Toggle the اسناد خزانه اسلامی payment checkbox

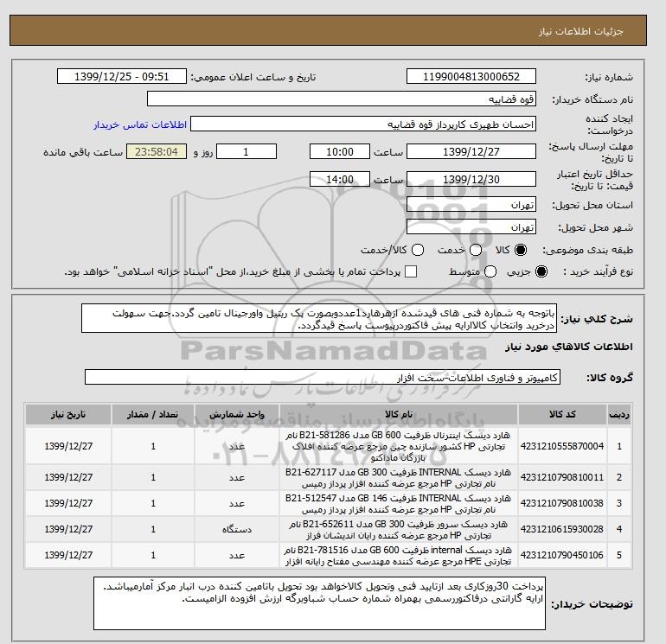point(411,271)
